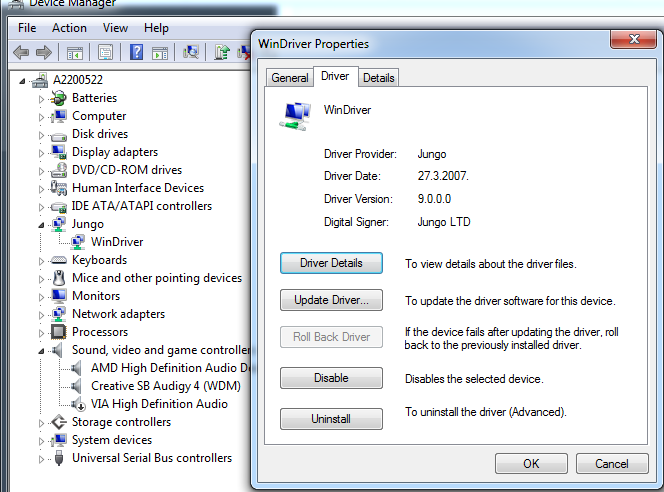Click the Processors chip icon
Viewport: 664px width, 492px height.
(58, 332)
